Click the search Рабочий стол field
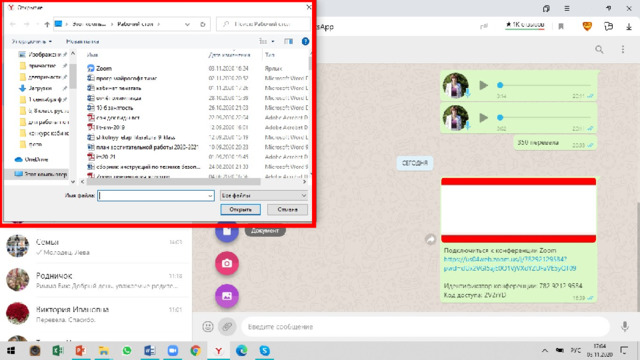 click(x=263, y=24)
